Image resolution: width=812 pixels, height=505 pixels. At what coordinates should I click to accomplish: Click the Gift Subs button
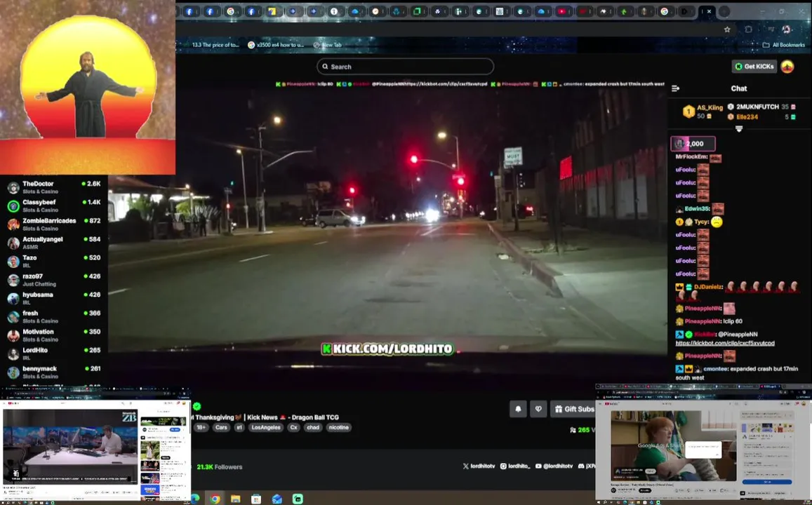coord(573,409)
